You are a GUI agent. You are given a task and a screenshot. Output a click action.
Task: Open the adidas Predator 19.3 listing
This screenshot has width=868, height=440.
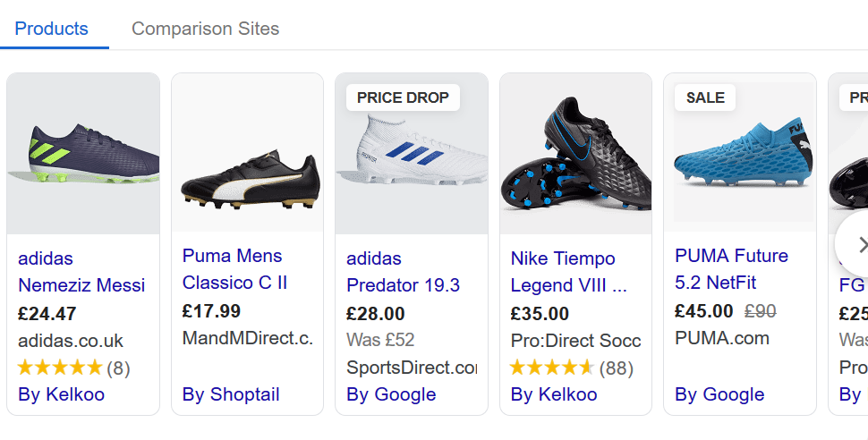[403, 272]
